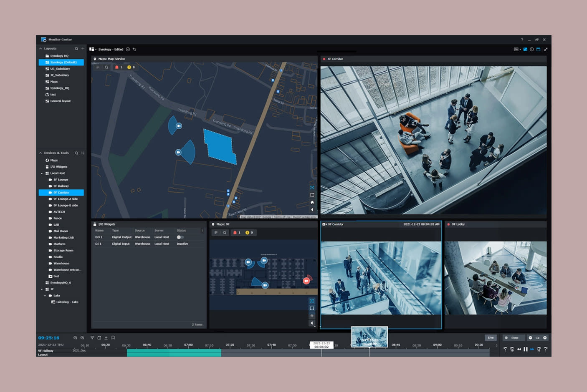
Task: Open the timeline calendar date picker
Action: 99,338
